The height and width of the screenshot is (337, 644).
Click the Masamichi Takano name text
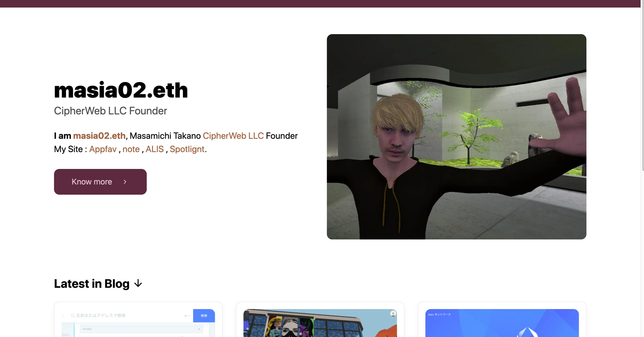[165, 136]
